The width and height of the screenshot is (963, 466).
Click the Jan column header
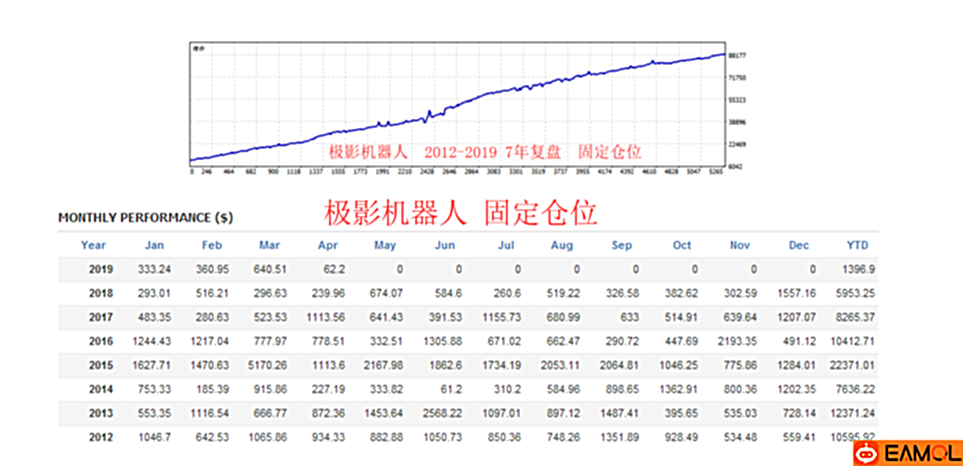154,246
